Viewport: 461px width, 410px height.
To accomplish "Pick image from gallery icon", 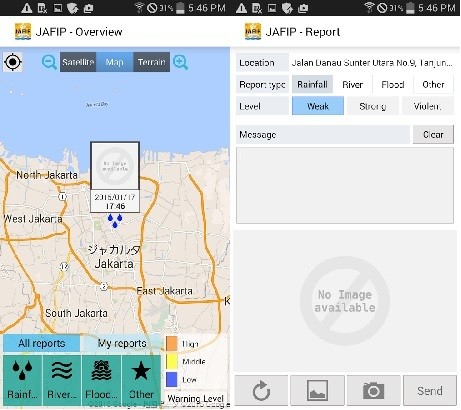I will [317, 390].
